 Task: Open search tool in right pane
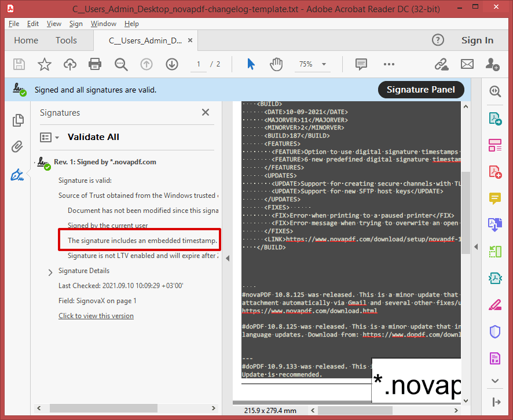click(495, 91)
